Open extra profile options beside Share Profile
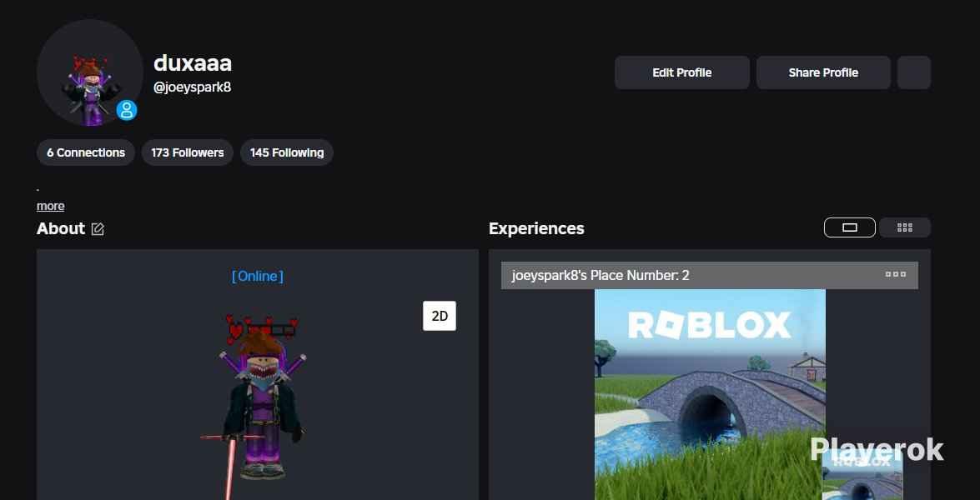 pyautogui.click(x=913, y=72)
